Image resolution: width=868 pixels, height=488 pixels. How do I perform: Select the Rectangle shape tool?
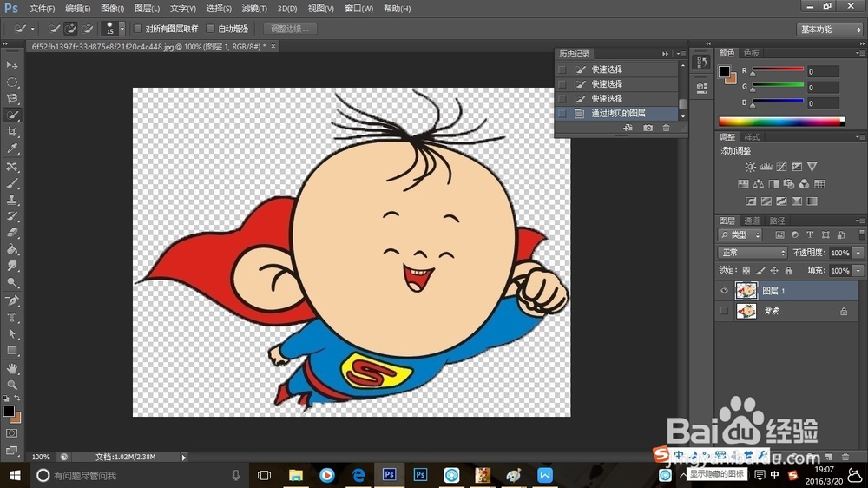11,351
